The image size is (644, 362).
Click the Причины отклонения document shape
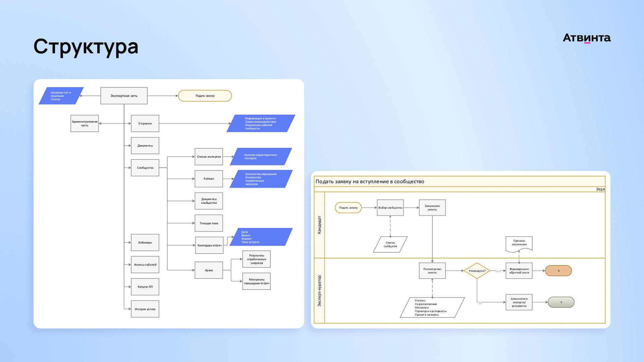tap(519, 244)
